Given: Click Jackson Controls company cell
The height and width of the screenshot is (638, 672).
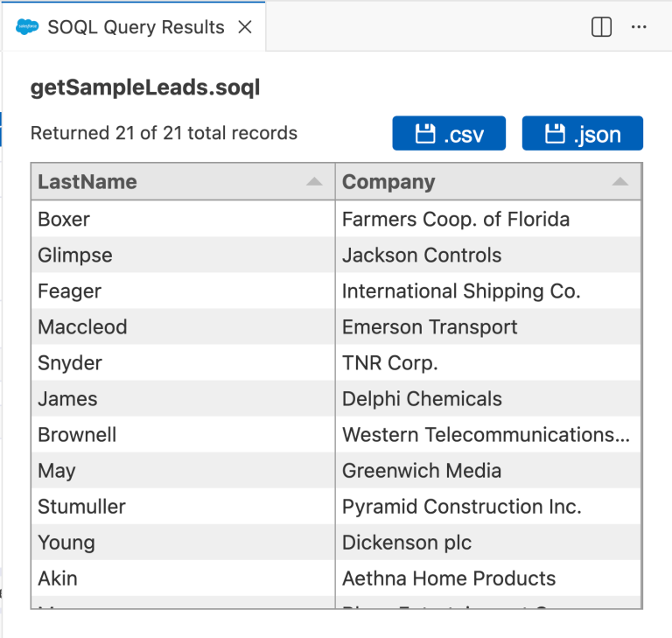Looking at the screenshot, I should 488,255.
